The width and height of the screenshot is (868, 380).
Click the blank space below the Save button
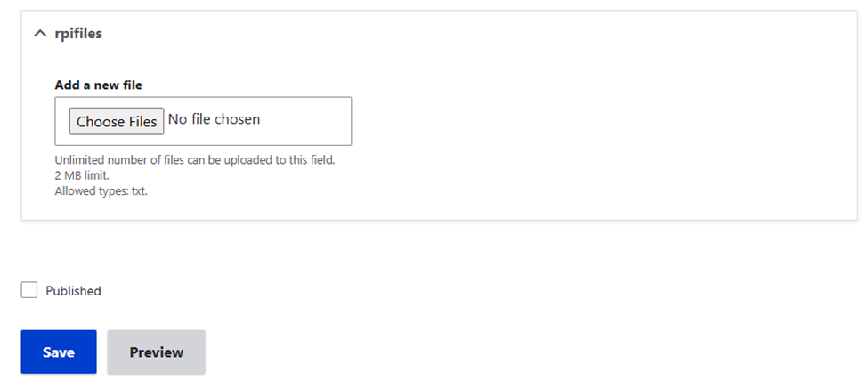coord(59,376)
